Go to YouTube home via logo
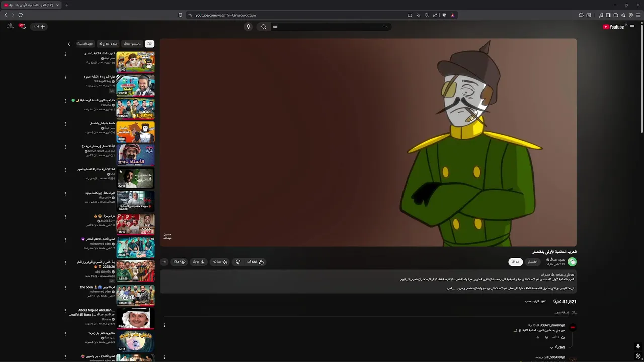 [613, 27]
